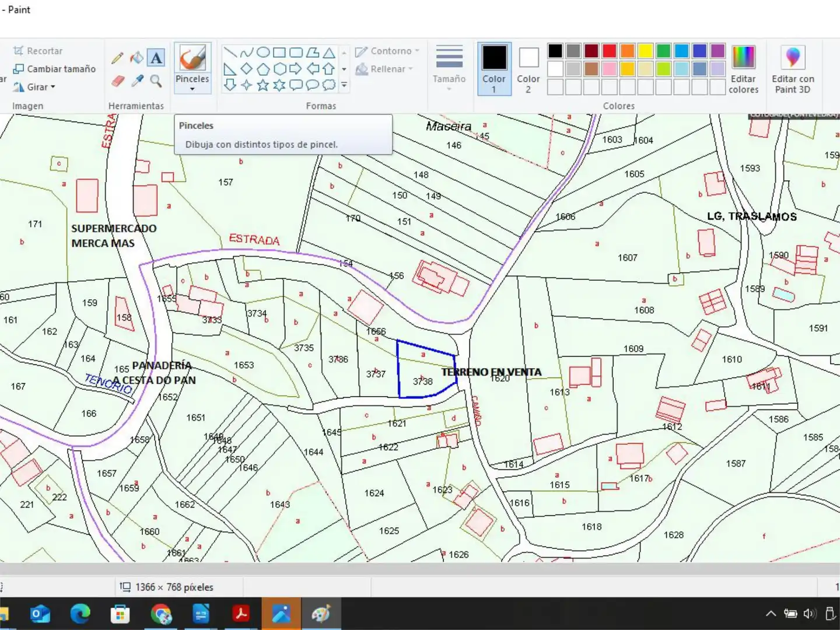The image size is (840, 630).
Task: Activate Color 2 selector
Action: (528, 69)
